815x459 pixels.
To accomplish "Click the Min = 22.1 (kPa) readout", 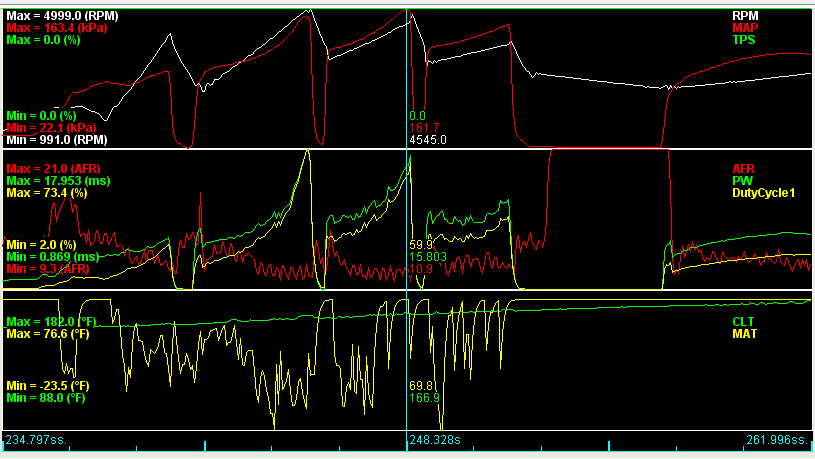I will tap(51, 127).
